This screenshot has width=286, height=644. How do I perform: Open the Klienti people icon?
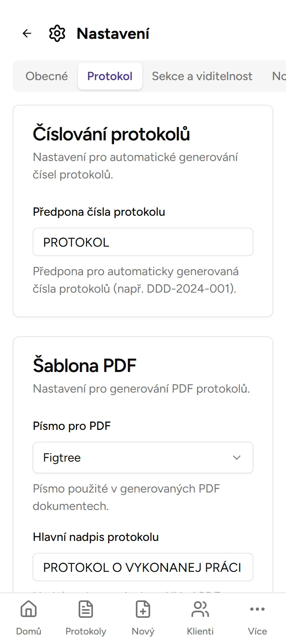tap(200, 609)
